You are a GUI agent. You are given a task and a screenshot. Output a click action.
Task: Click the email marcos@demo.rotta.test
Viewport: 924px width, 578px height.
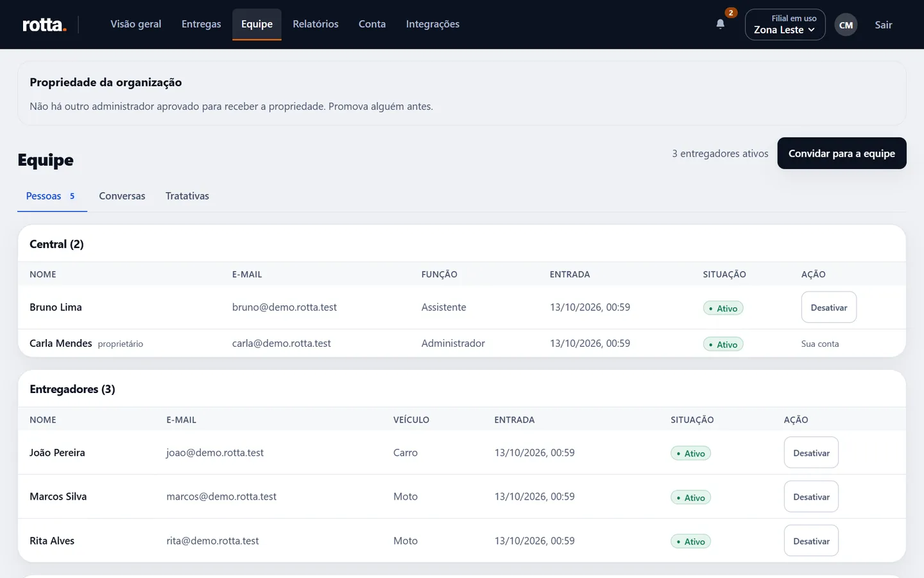221,496
